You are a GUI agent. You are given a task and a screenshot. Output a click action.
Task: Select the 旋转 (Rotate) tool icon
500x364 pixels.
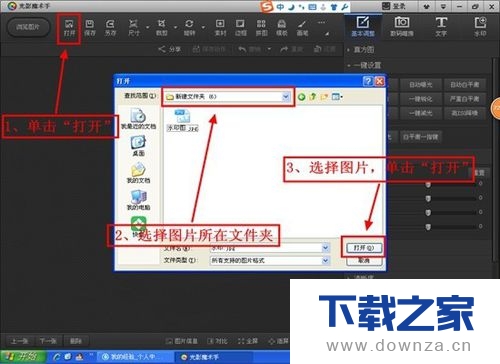pos(189,28)
